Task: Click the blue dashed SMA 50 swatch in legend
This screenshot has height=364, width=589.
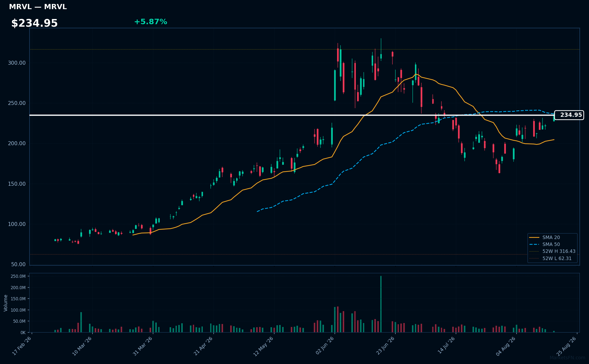Action: tap(534, 244)
